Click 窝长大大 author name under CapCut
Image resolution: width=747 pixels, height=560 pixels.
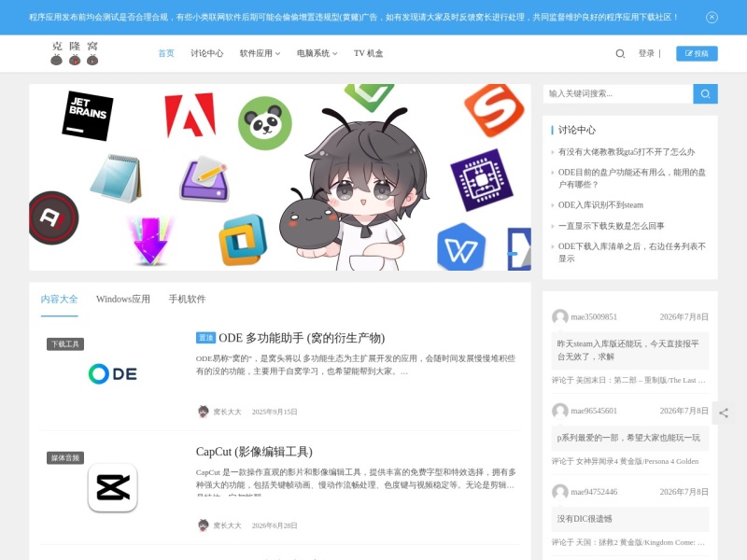(227, 525)
